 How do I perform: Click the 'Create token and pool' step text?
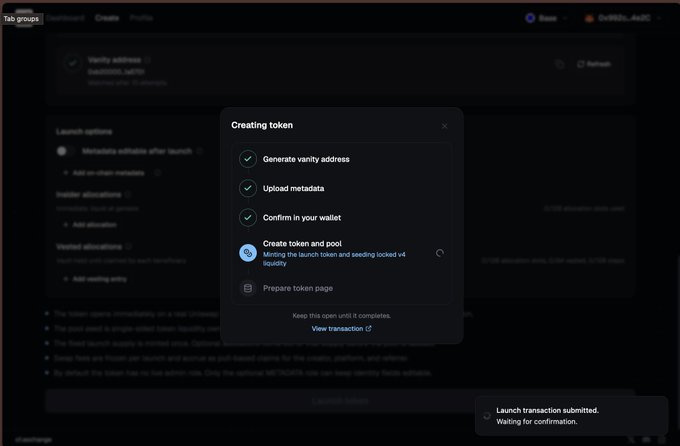(302, 243)
